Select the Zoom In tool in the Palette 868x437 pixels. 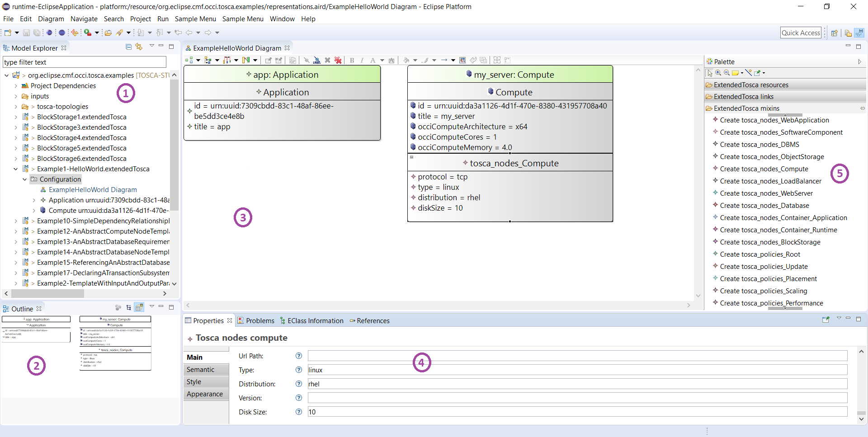point(718,73)
